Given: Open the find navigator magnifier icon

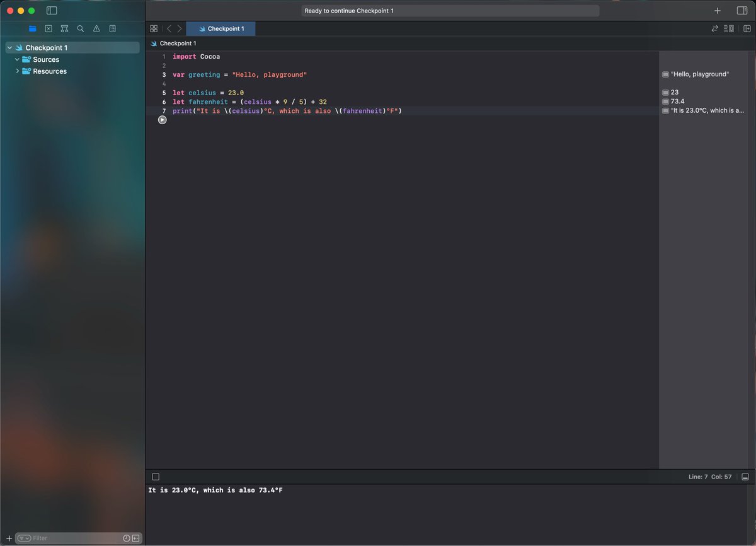Looking at the screenshot, I should tap(81, 28).
